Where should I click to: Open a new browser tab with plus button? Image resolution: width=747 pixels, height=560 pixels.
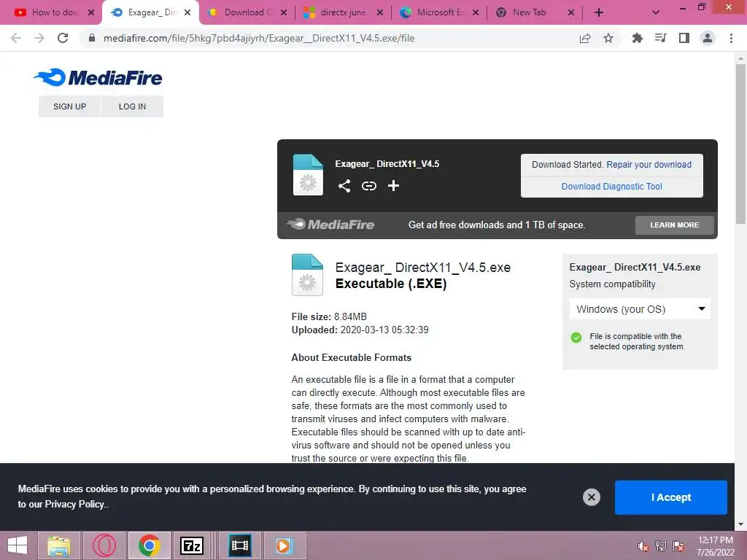599,12
